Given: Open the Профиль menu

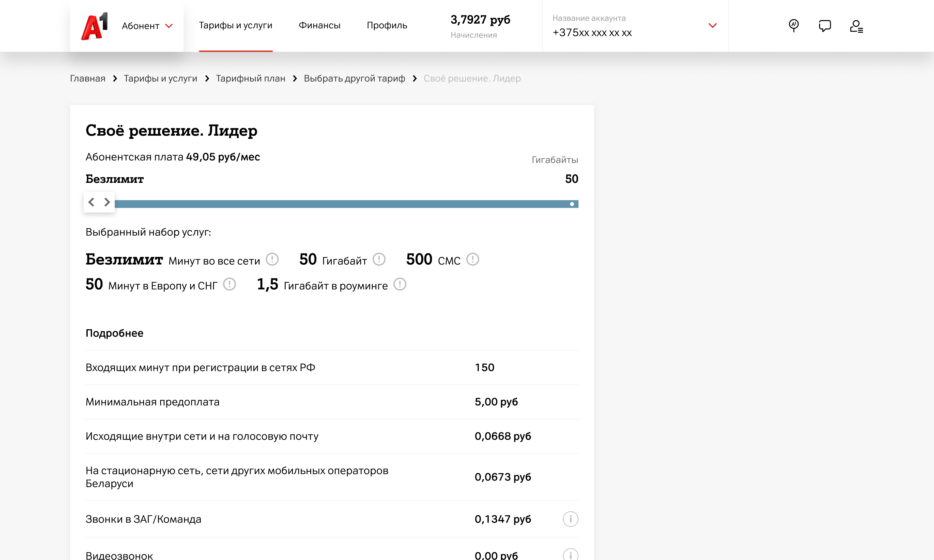Looking at the screenshot, I should (x=387, y=25).
